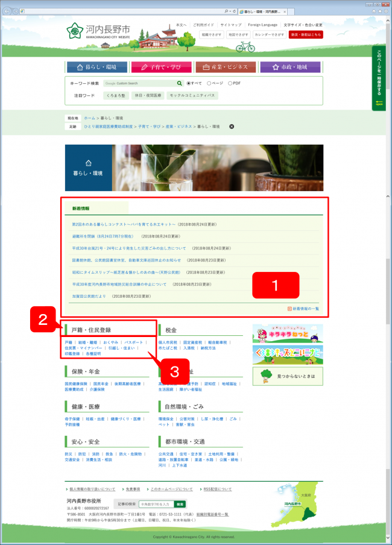392x545 pixels.
Task: Click the browser Forward arrow button
Action: point(15,11)
